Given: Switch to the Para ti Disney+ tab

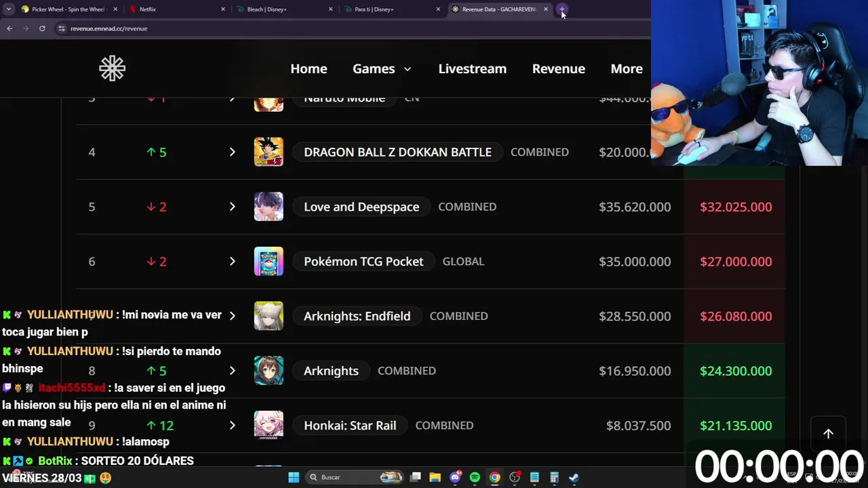Looking at the screenshot, I should point(391,9).
